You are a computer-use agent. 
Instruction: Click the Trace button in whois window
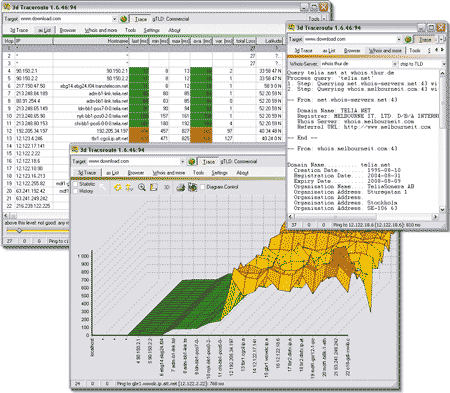tap(425, 40)
